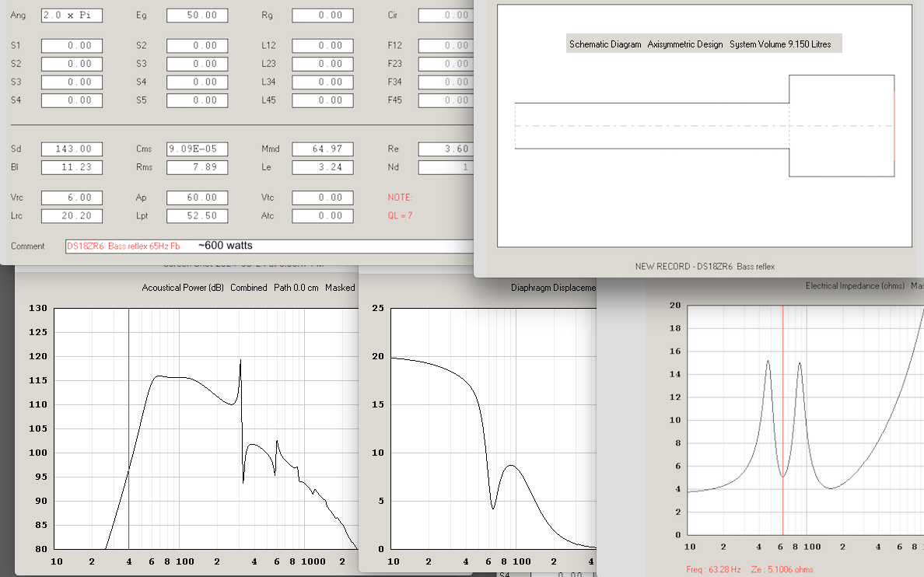Click the Path 0.0 cm label
This screenshot has height=577, width=924.
point(296,288)
